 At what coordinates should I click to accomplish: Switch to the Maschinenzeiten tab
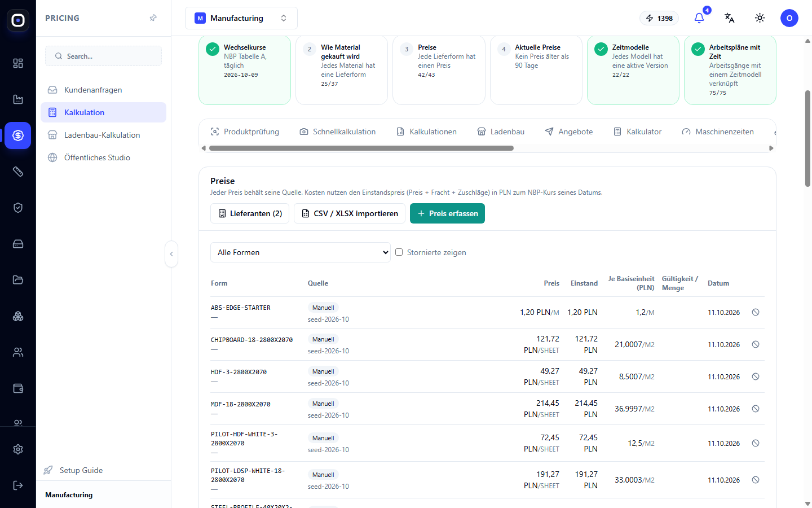pos(718,132)
